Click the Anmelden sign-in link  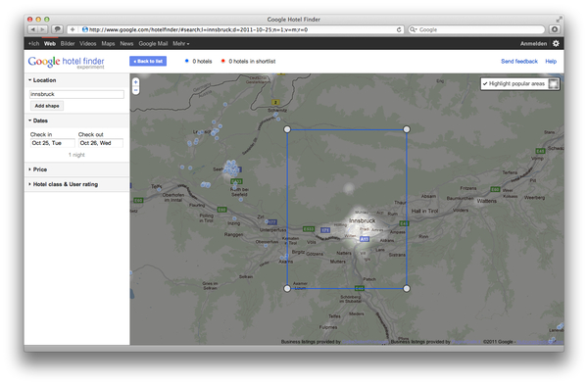[533, 43]
